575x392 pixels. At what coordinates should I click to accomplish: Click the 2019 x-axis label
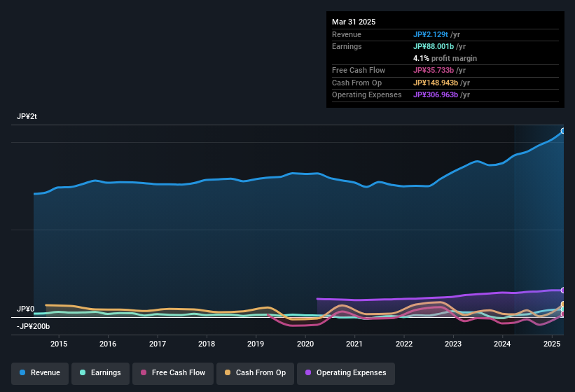(x=256, y=344)
